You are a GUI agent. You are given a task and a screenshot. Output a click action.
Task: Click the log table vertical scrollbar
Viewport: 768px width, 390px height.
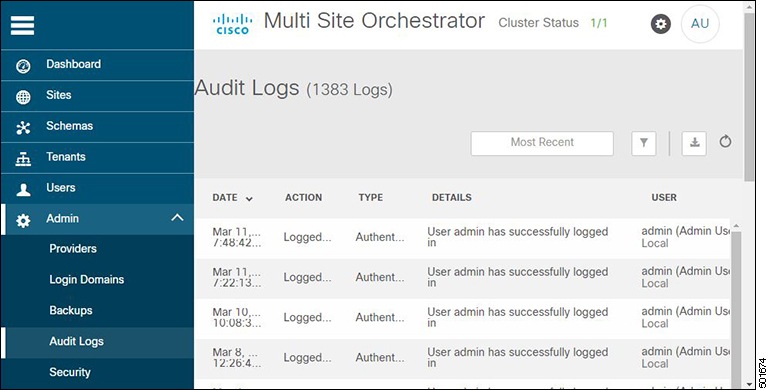pos(736,304)
